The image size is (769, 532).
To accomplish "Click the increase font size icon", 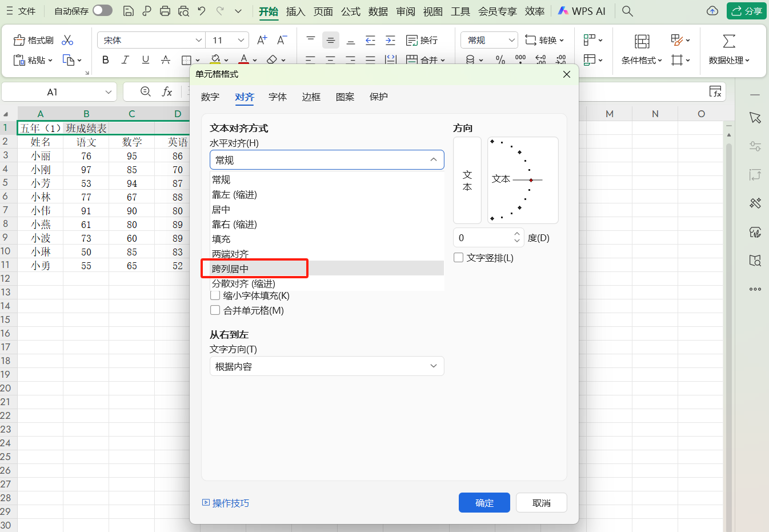I will coord(262,40).
